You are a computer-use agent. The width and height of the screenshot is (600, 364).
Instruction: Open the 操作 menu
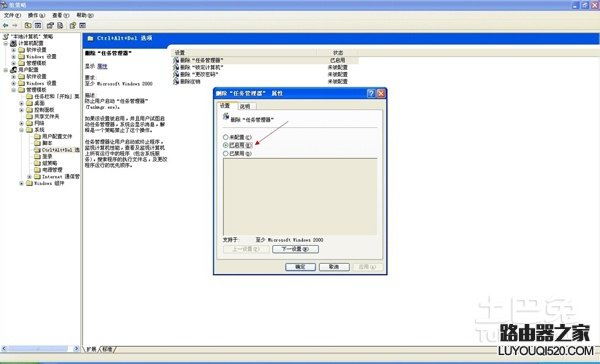(36, 15)
